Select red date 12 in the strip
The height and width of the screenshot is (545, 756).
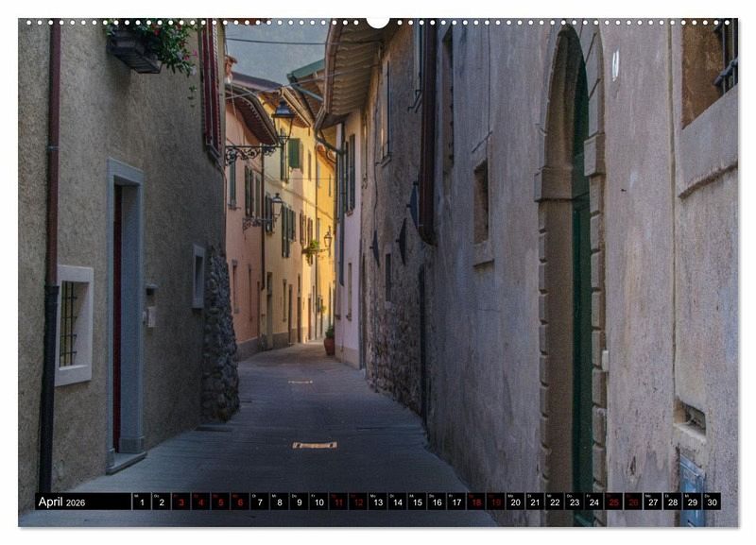[358, 502]
